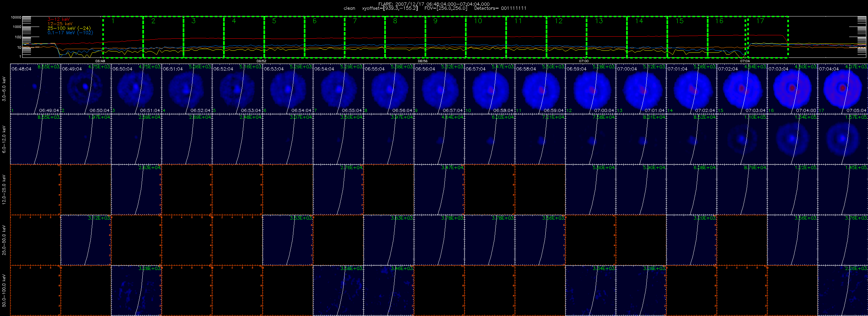868x316 pixels.
Task: Click the xyoffset=[939.3,-155.2] text
Action: (x=390, y=8)
